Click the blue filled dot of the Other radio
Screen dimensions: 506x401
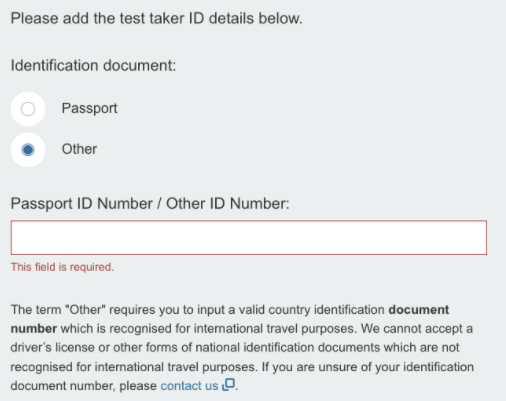(x=28, y=150)
